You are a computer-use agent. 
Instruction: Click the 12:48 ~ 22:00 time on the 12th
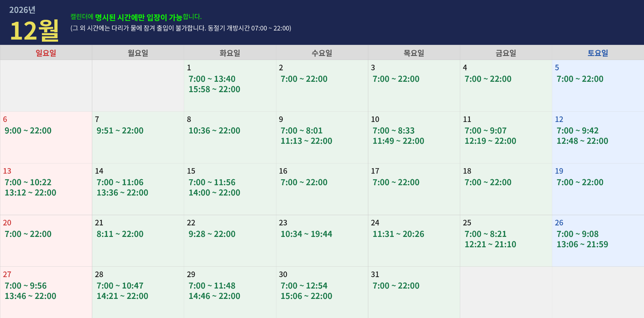coord(582,141)
